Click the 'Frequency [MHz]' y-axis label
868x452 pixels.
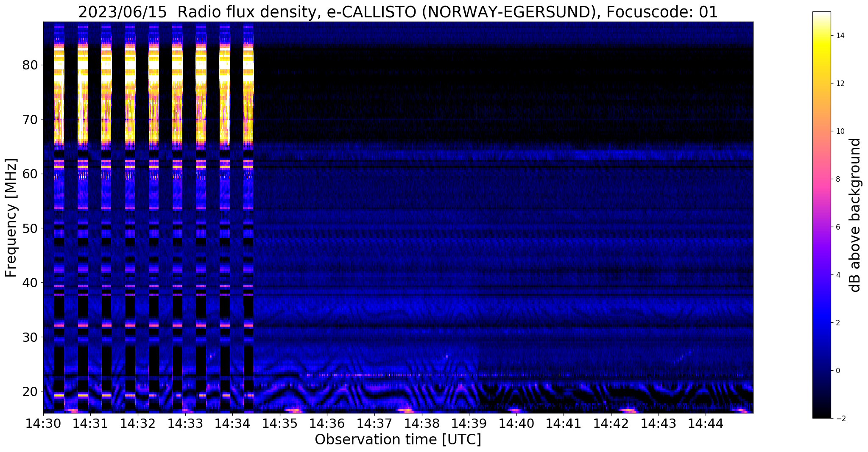point(11,218)
